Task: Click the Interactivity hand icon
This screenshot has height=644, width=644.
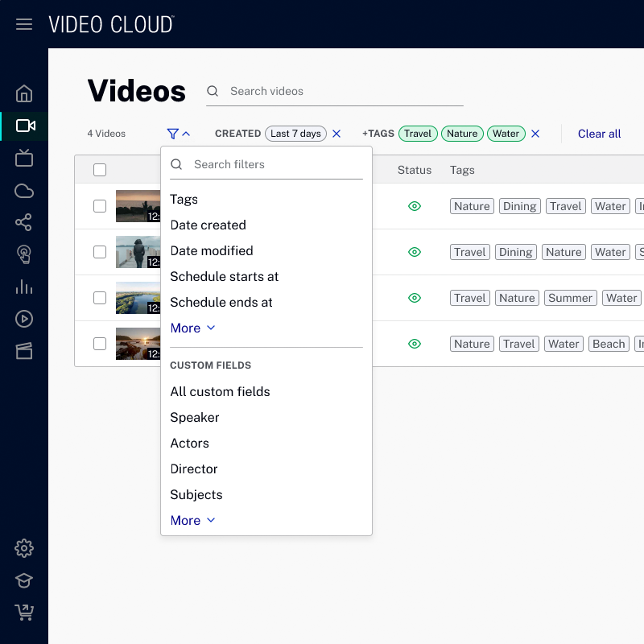Action: tap(24, 254)
